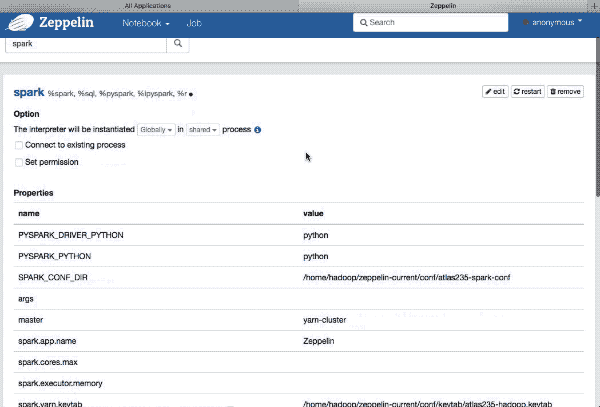Screen dimensions: 600x407
Task: Select PYSPARK_DRIVER_PYTHON property name
Action: (71, 235)
